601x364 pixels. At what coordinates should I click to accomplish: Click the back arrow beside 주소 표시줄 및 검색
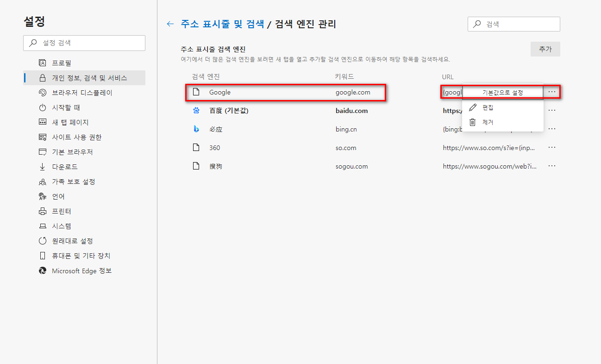click(x=170, y=24)
